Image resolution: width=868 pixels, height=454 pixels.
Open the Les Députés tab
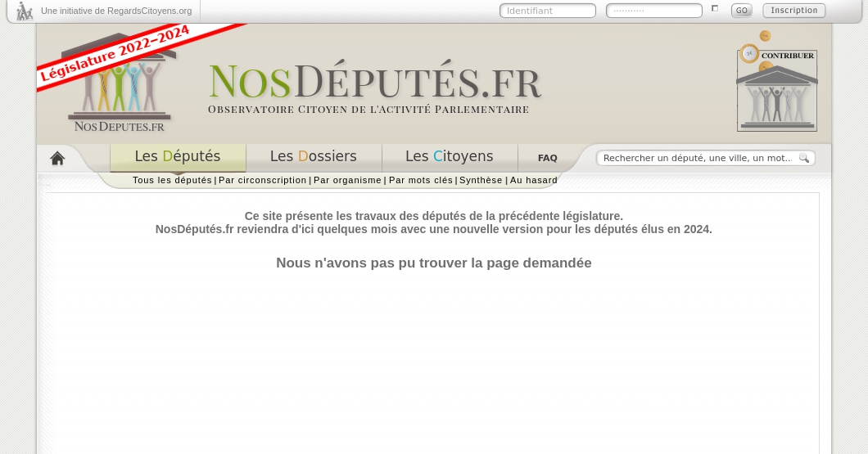tap(178, 157)
